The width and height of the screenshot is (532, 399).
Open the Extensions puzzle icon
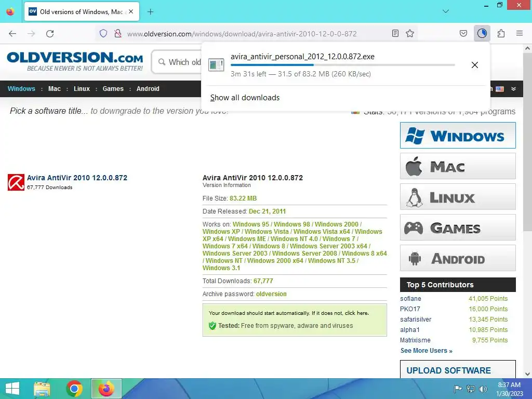[501, 33]
